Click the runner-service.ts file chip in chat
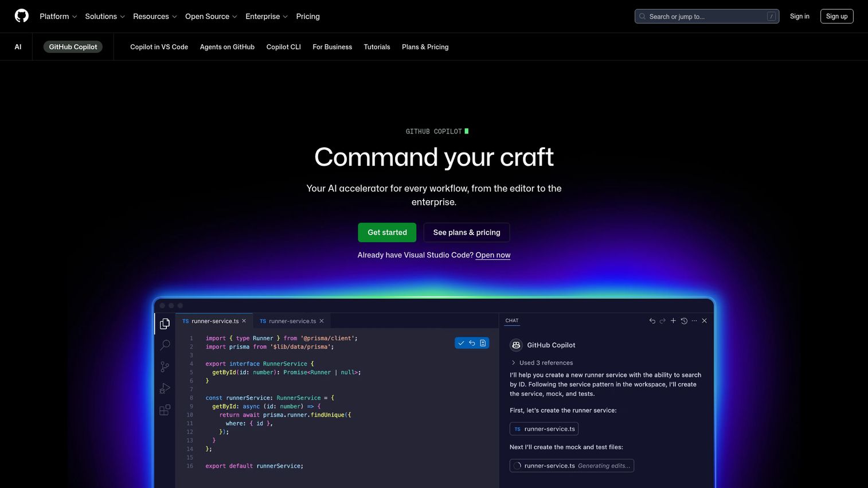Screen dimensions: 868x488 [x=544, y=429]
